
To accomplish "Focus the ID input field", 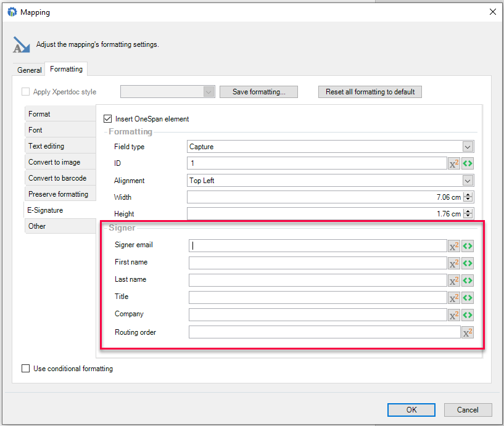I will [x=317, y=163].
